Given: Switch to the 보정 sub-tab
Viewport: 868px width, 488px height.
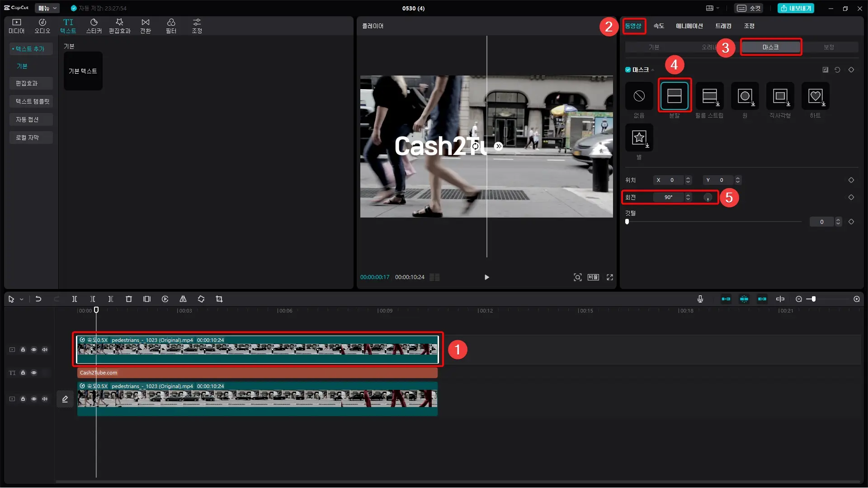Looking at the screenshot, I should coord(829,47).
